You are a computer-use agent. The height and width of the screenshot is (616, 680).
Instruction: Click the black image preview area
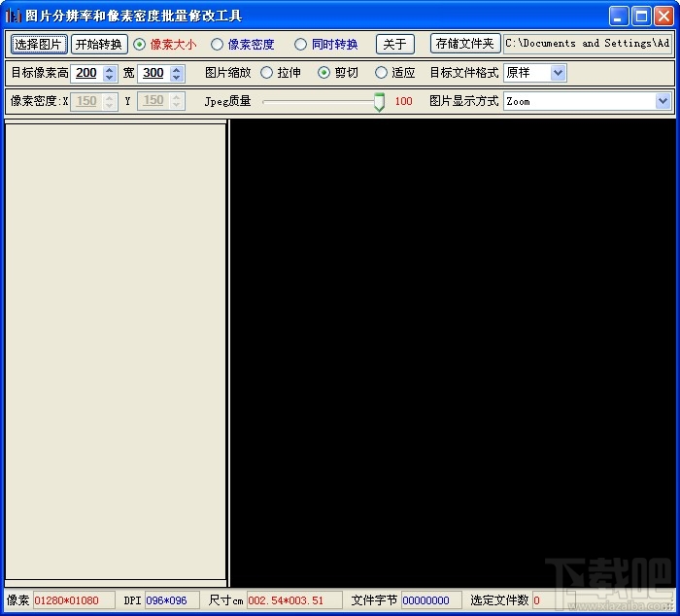click(x=453, y=353)
